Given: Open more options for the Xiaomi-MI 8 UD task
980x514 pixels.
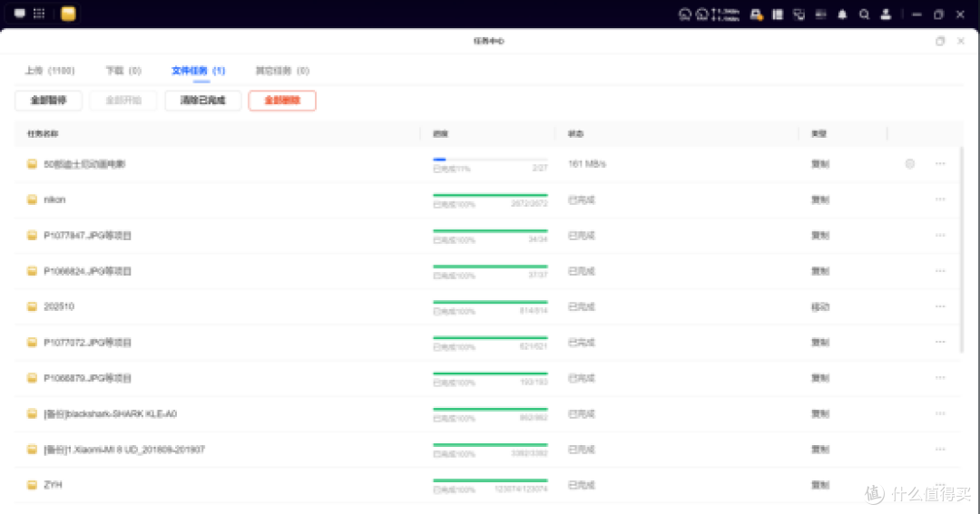Looking at the screenshot, I should point(940,449).
